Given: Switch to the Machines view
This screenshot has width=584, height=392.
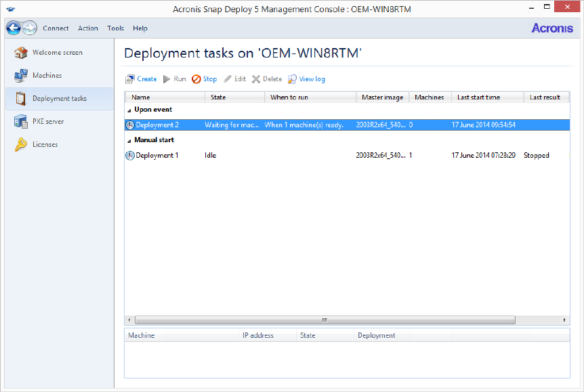Looking at the screenshot, I should point(60,76).
